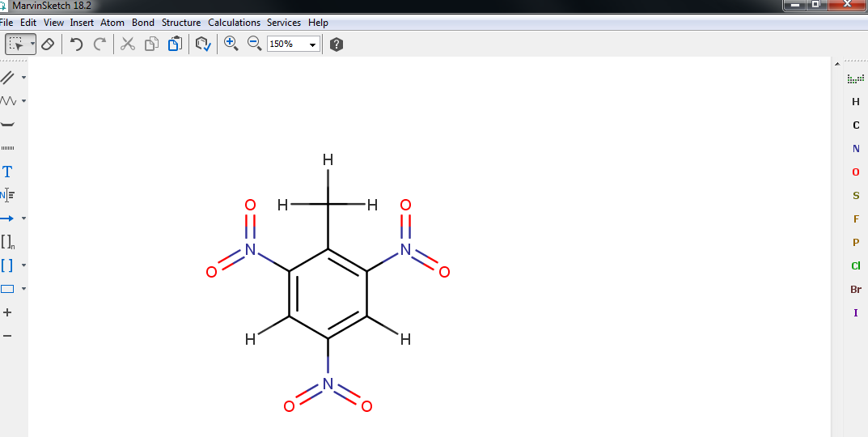Viewport: 868px width, 437px height.
Task: Zoom in with the magnifier plus icon
Action: [x=231, y=45]
